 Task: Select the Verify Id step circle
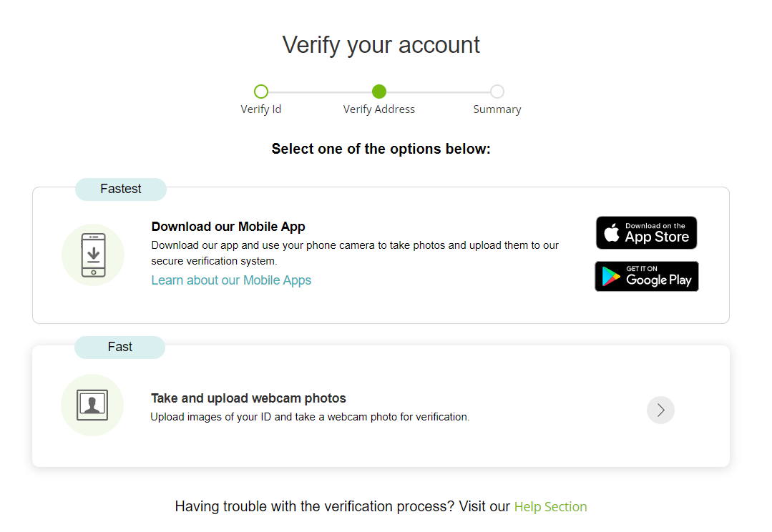pyautogui.click(x=261, y=92)
